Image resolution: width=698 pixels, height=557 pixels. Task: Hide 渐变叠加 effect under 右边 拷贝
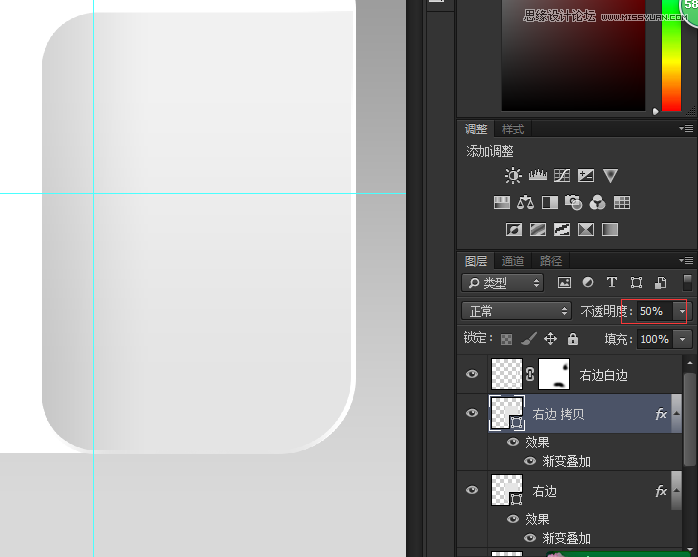tap(530, 461)
